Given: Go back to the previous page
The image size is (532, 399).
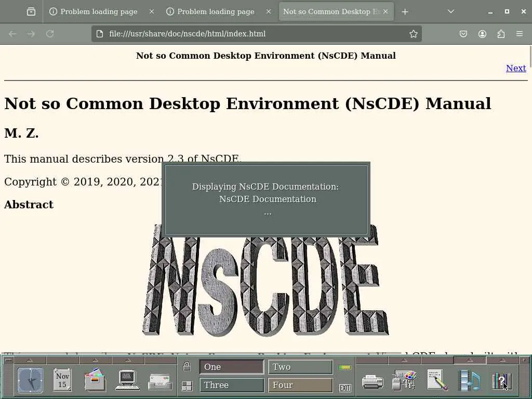Looking at the screenshot, I should pos(12,34).
